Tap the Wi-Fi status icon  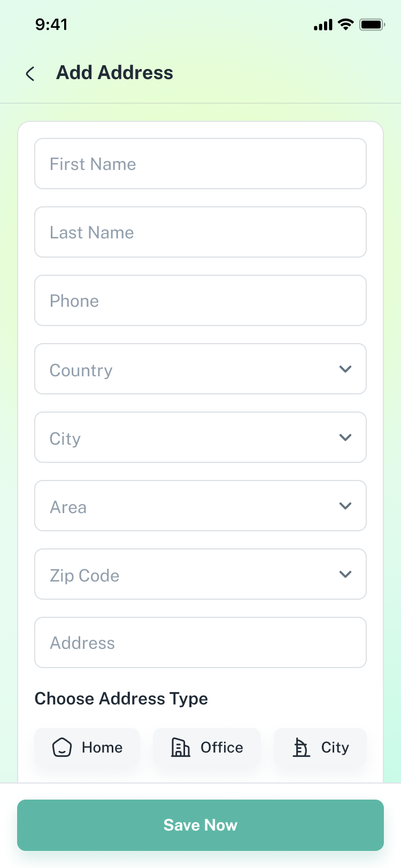pyautogui.click(x=346, y=25)
